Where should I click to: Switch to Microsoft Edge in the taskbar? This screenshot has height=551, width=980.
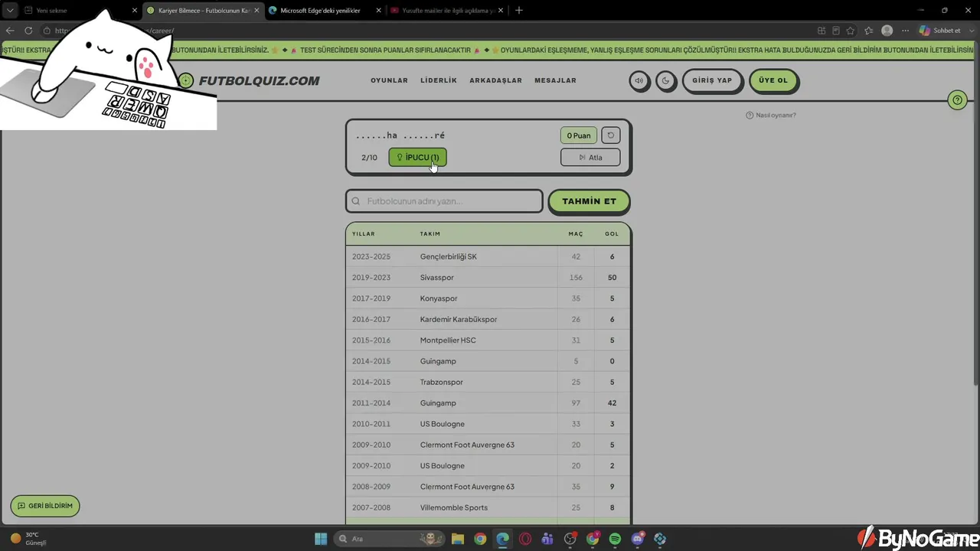coord(502,539)
